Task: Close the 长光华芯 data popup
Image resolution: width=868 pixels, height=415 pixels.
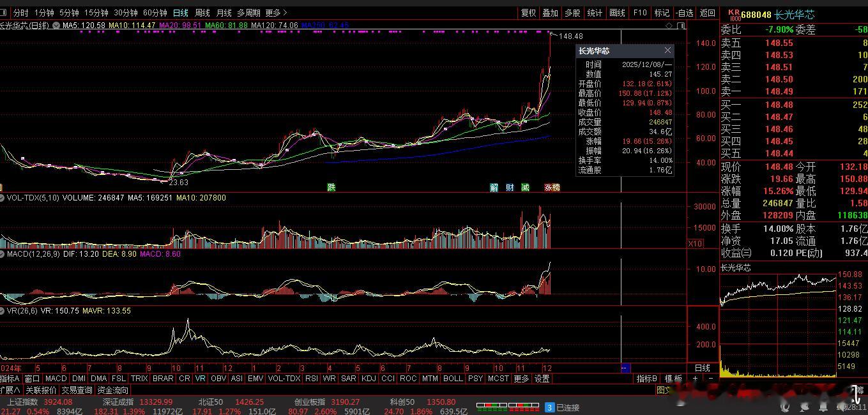Action: pos(667,50)
